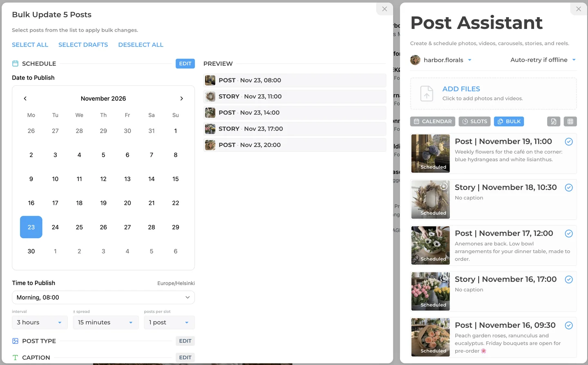Open the Auto-retry if offline dropdown

(x=543, y=60)
